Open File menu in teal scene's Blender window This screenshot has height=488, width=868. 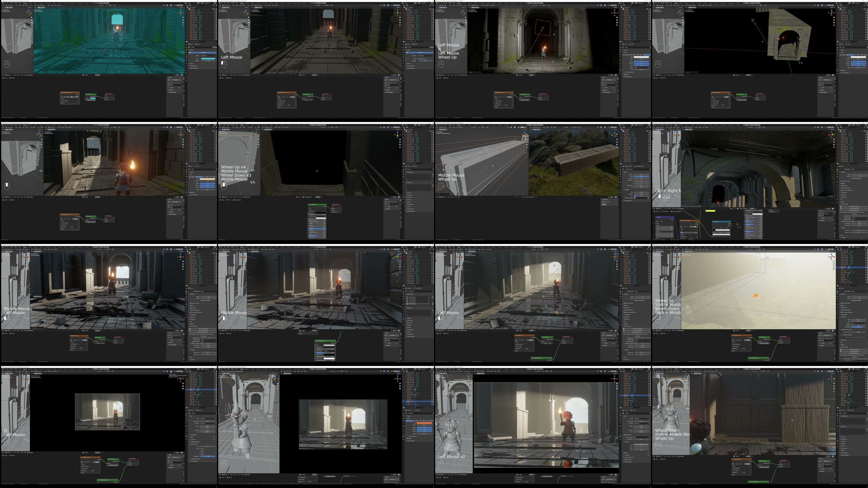5,3
